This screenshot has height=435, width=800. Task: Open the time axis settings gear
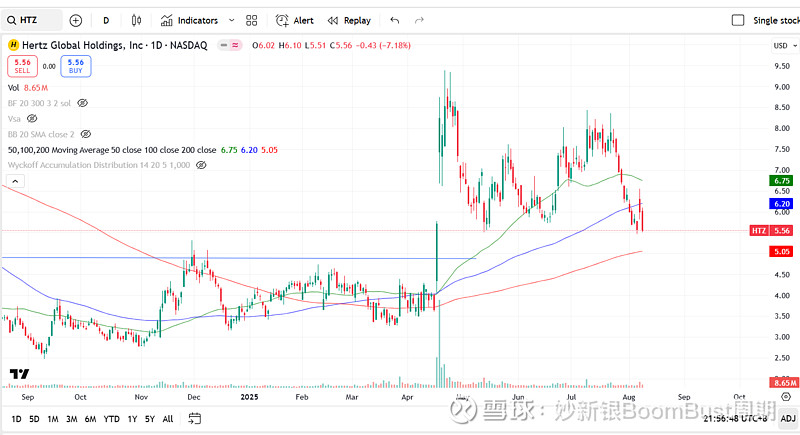pyautogui.click(x=786, y=396)
